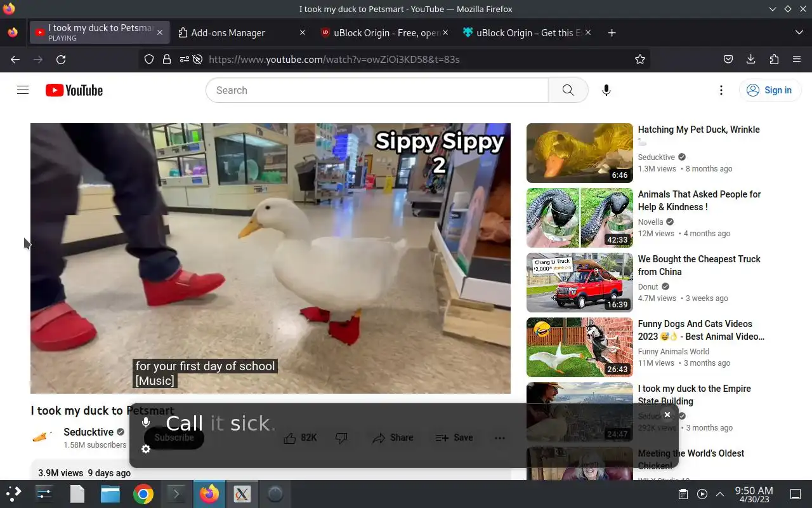Click the YouTube logo

click(x=74, y=90)
